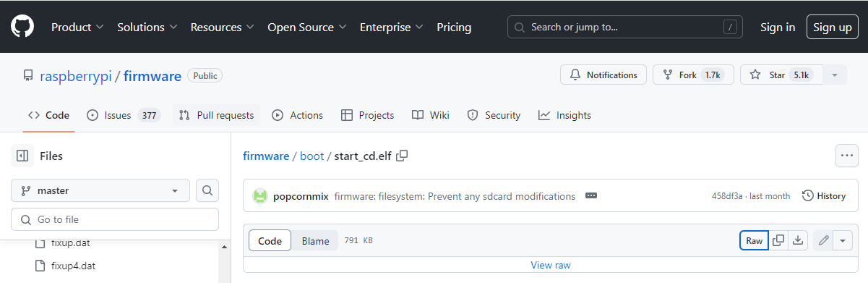Viewport: 868px width, 283px height.
Task: Open the edit options dropdown arrow
Action: 843,241
